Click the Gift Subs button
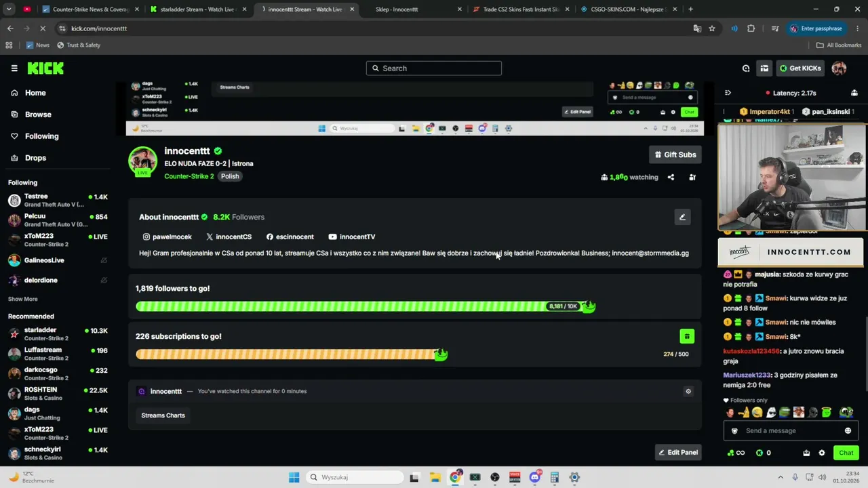 pyautogui.click(x=675, y=155)
